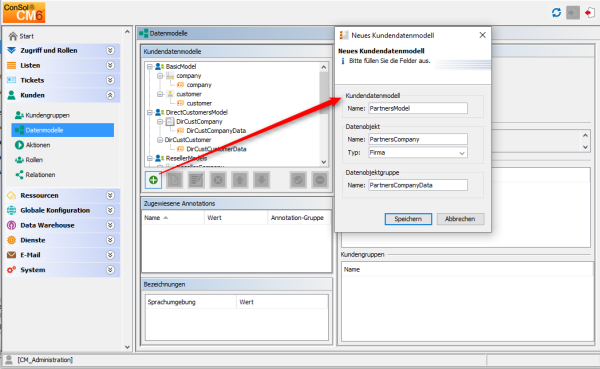This screenshot has width=600, height=369.
Task: Click the green add data model button
Action: point(153,180)
